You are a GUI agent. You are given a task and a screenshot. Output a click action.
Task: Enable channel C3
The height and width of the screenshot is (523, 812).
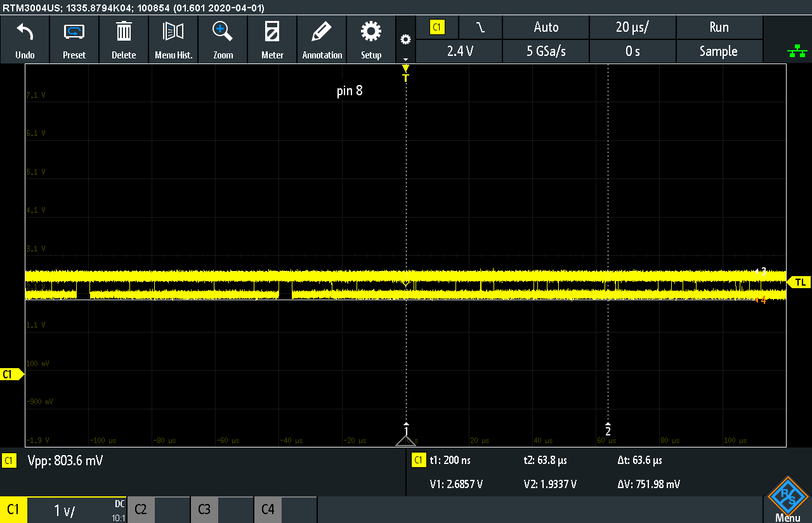(204, 510)
